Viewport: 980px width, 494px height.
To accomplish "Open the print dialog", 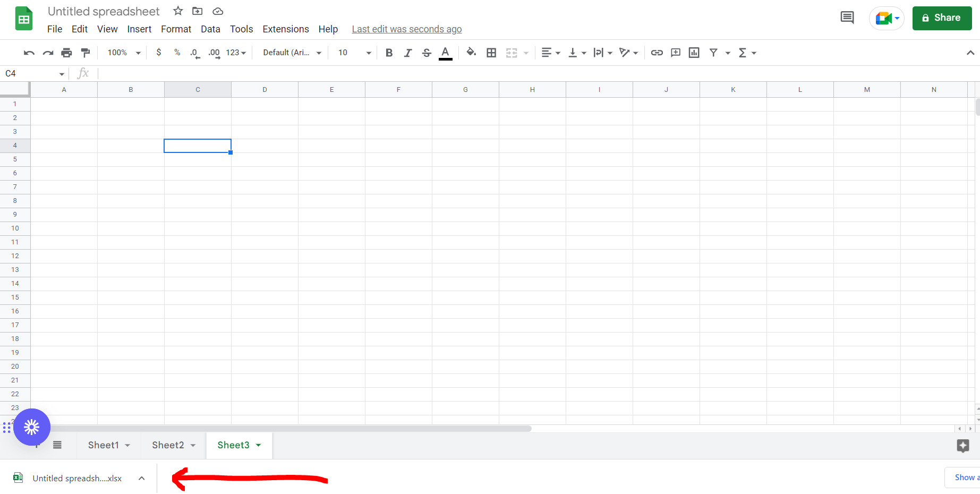I will [x=66, y=53].
